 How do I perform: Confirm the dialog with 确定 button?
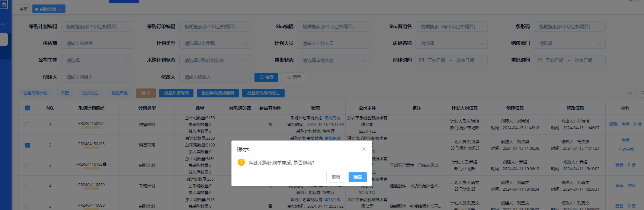[358, 177]
